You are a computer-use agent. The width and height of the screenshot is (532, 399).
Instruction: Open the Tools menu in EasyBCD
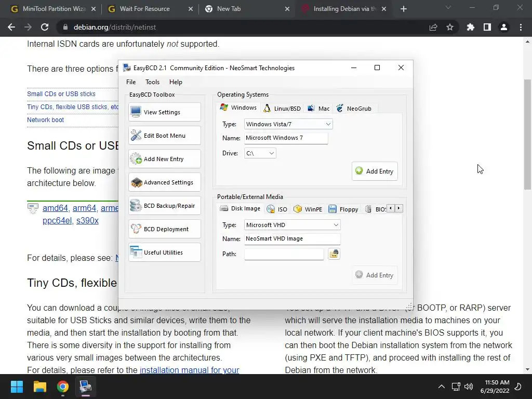(x=152, y=82)
